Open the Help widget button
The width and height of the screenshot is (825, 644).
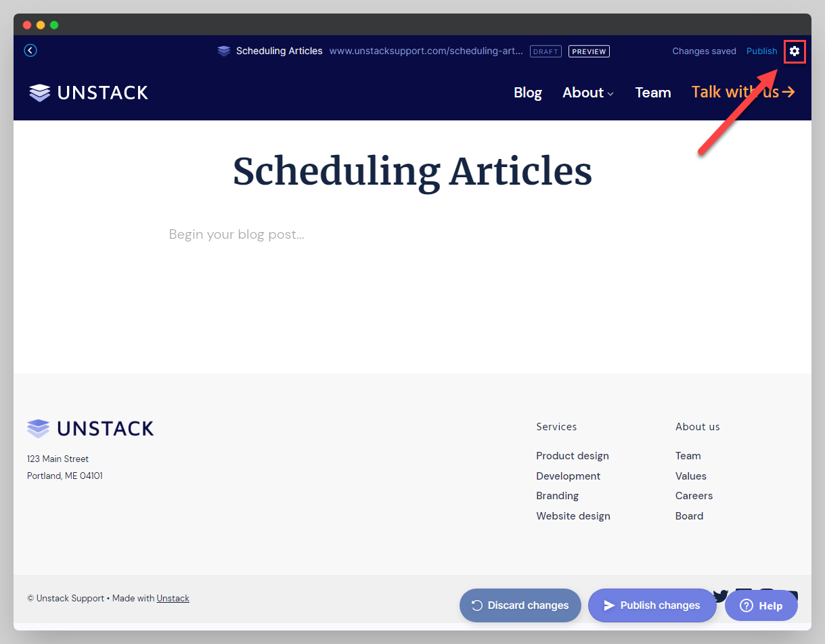tap(761, 605)
